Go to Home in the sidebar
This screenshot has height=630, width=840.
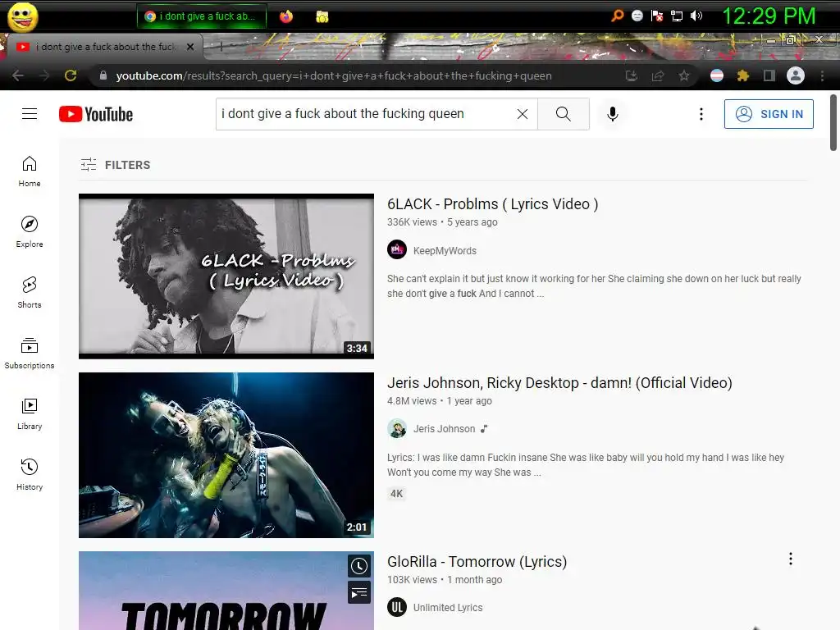30,171
